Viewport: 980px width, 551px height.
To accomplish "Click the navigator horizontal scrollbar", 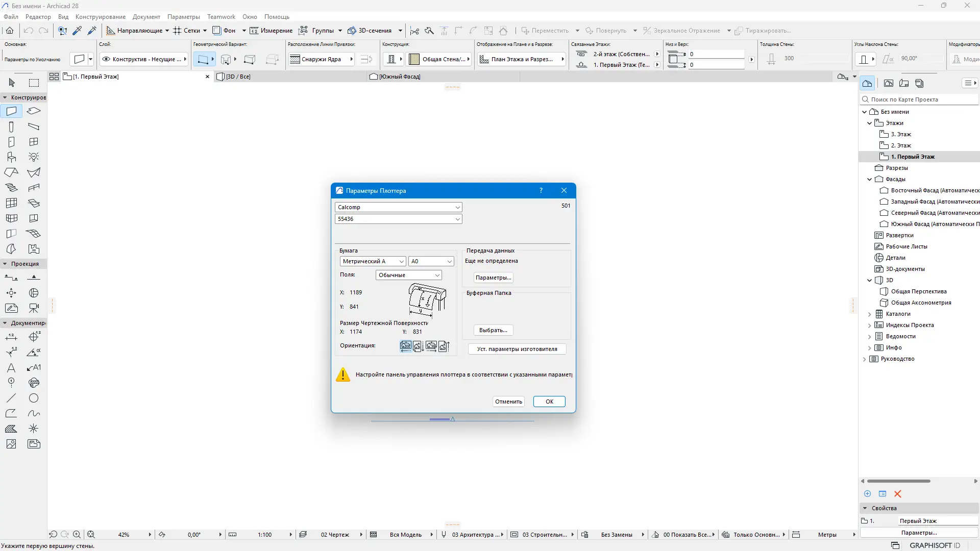I will click(x=898, y=481).
